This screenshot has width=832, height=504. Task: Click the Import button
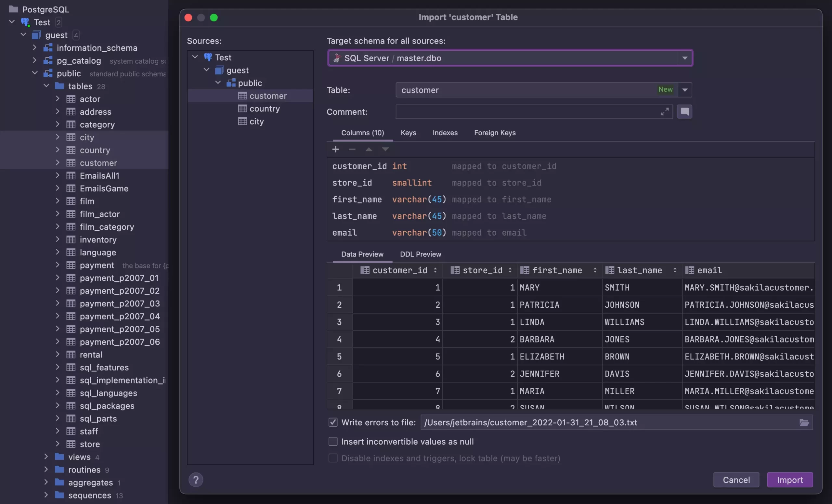pyautogui.click(x=790, y=480)
